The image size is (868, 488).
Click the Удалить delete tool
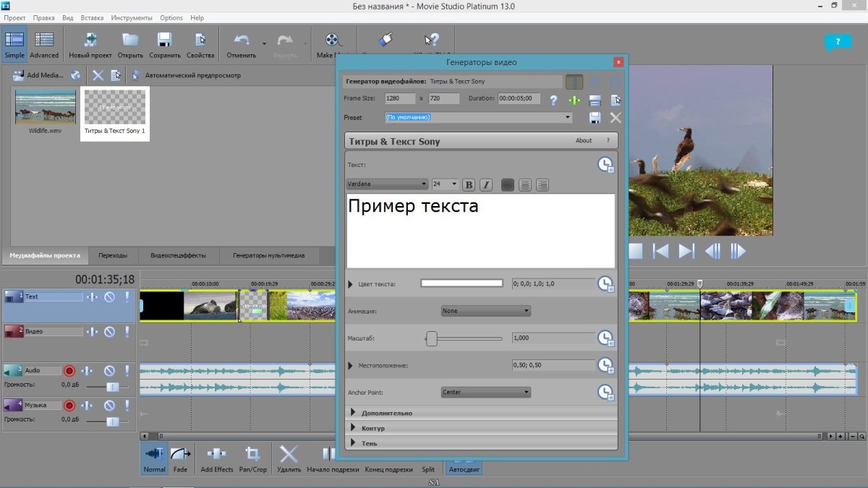289,459
